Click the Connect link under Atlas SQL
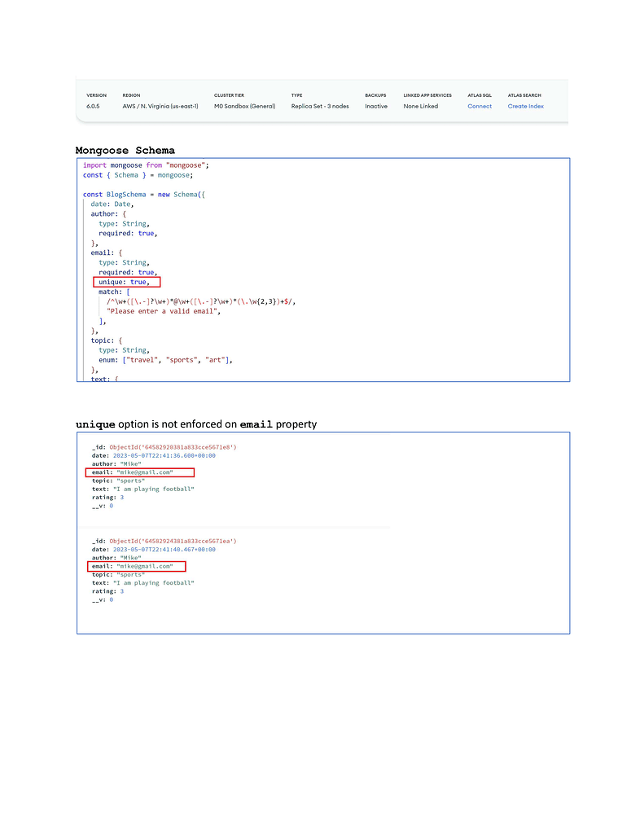 tap(480, 106)
